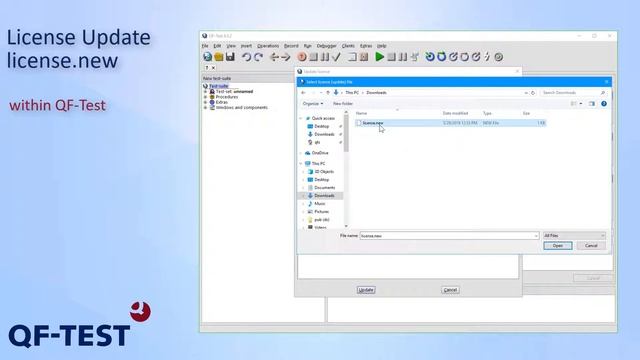This screenshot has width=640, height=360.
Task: Open file dialog help icon
Action: (604, 104)
